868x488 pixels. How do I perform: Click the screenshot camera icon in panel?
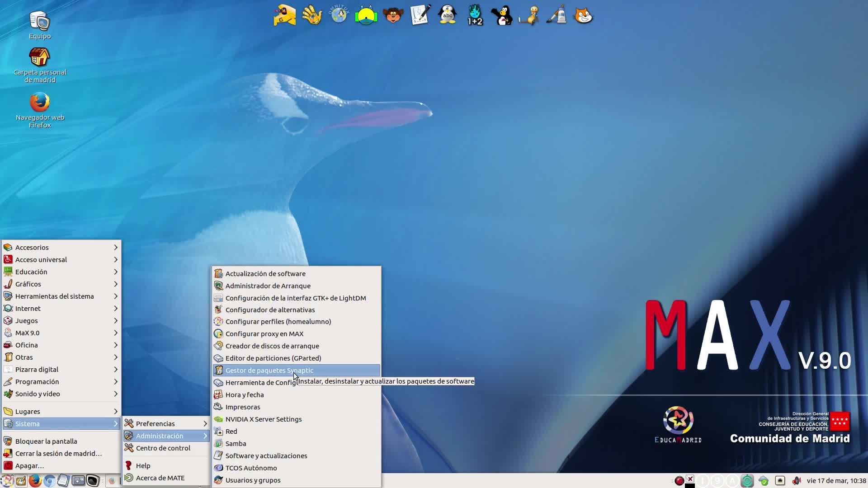pos(78,481)
